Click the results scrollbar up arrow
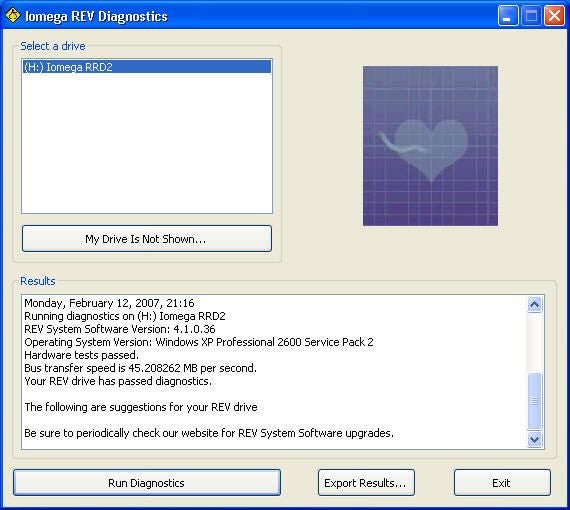This screenshot has height=510, width=570. pos(534,304)
